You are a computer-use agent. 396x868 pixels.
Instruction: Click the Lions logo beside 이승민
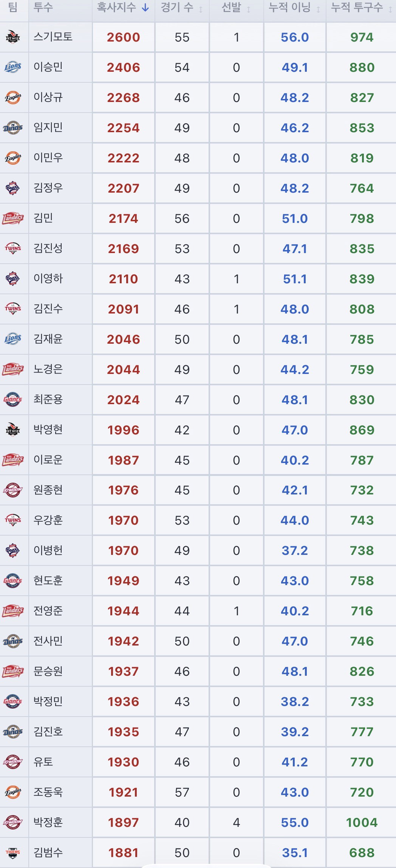coord(13,67)
